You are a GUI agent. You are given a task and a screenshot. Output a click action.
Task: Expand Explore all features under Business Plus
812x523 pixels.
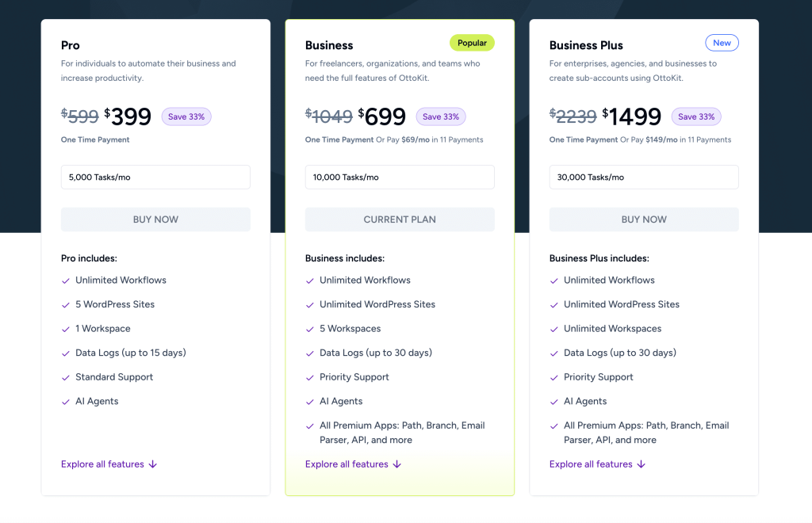click(x=597, y=464)
